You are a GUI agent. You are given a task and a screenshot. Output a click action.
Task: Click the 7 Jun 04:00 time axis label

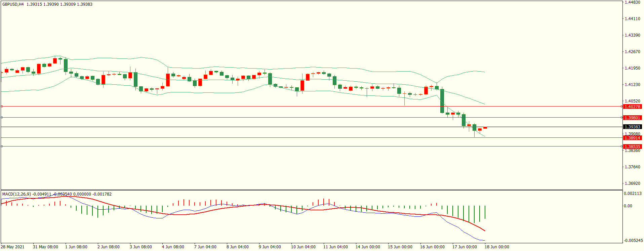pos(205,247)
